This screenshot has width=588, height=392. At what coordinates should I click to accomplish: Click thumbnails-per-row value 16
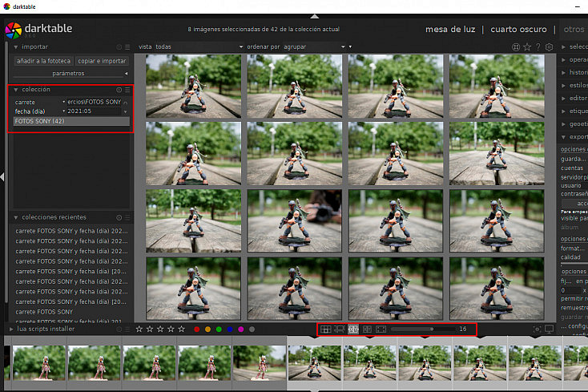coord(463,329)
